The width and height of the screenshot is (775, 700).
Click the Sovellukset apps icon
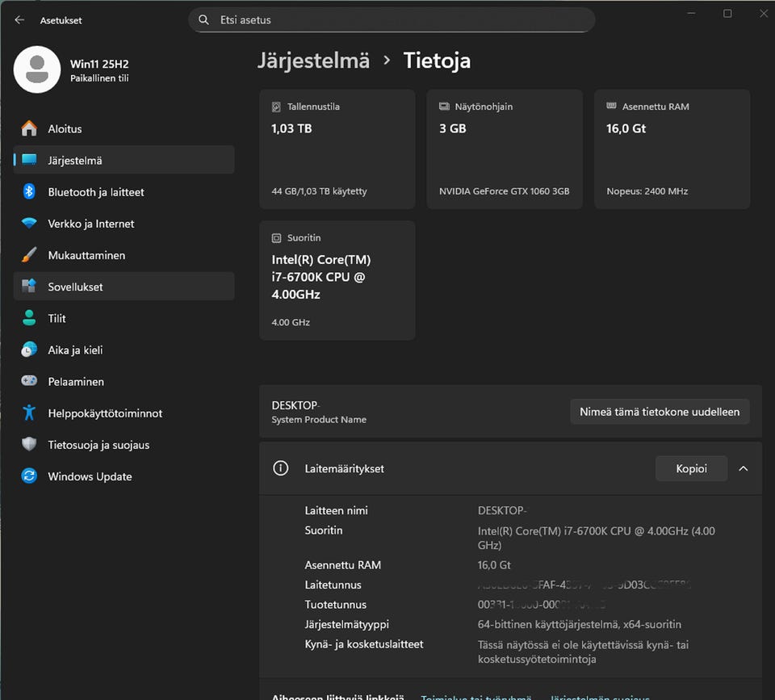tap(29, 286)
